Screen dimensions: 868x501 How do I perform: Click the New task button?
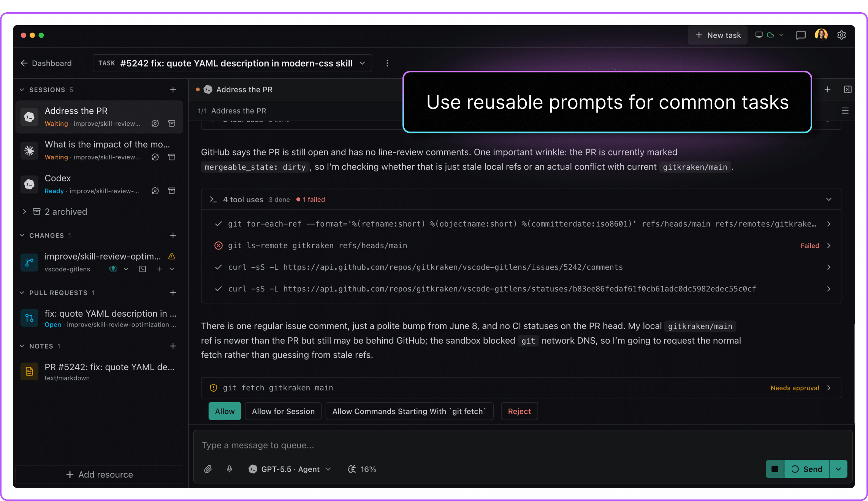click(718, 35)
